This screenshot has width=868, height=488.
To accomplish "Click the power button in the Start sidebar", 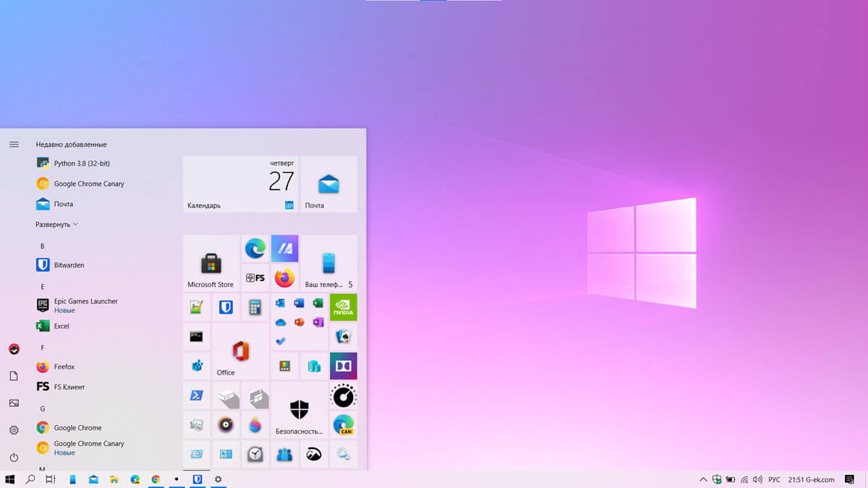I will tap(14, 458).
